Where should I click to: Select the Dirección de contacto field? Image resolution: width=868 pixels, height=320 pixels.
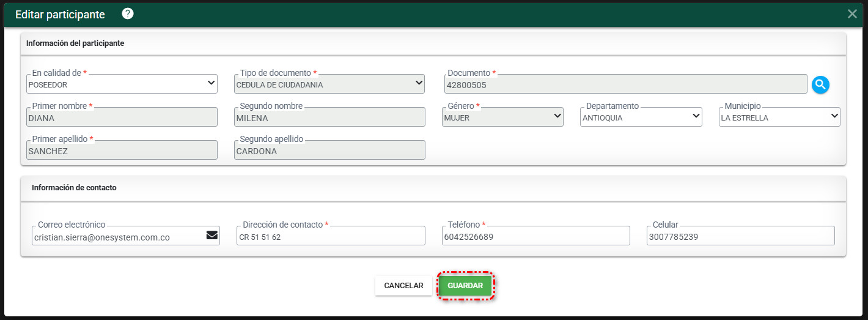click(330, 236)
